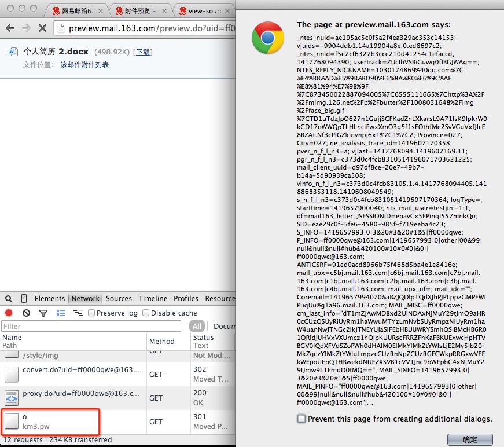Switch to large request rows icon
The width and height of the screenshot is (504, 447).
(x=61, y=313)
